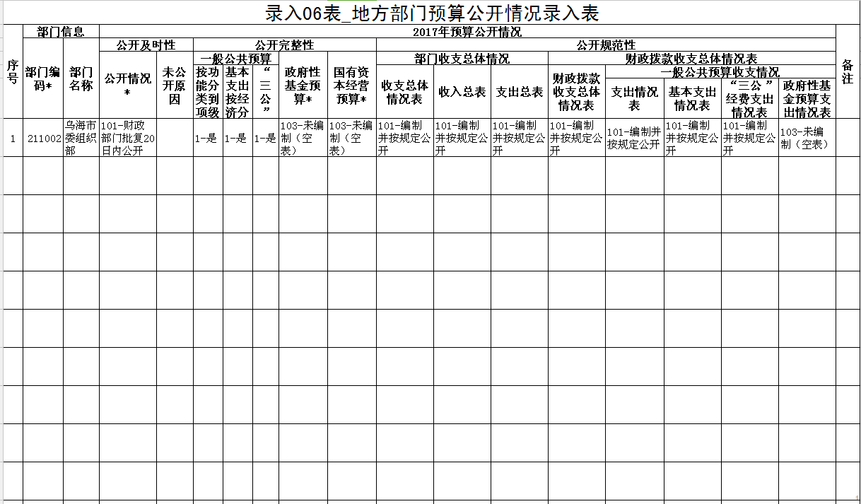
Task: Click the 支出总表 value in row 1
Action: (520, 138)
